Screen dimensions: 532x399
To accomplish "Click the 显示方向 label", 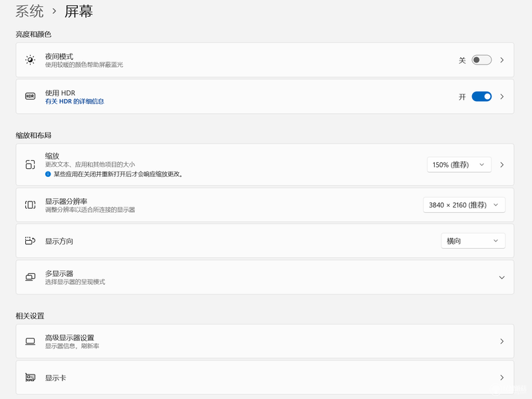I will [x=59, y=241].
